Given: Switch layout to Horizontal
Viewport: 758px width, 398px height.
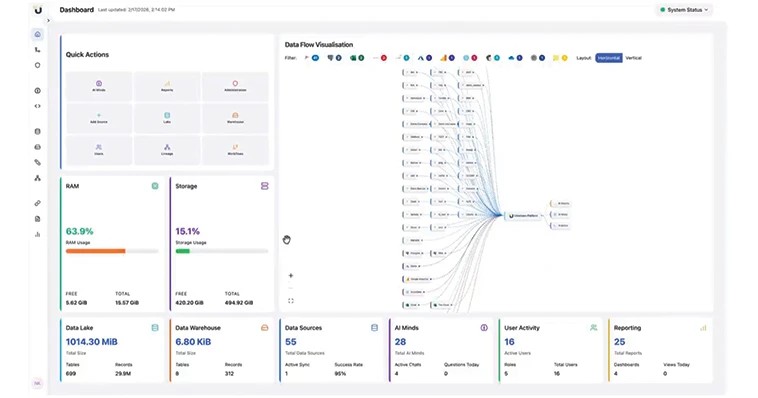Looking at the screenshot, I should (x=609, y=58).
